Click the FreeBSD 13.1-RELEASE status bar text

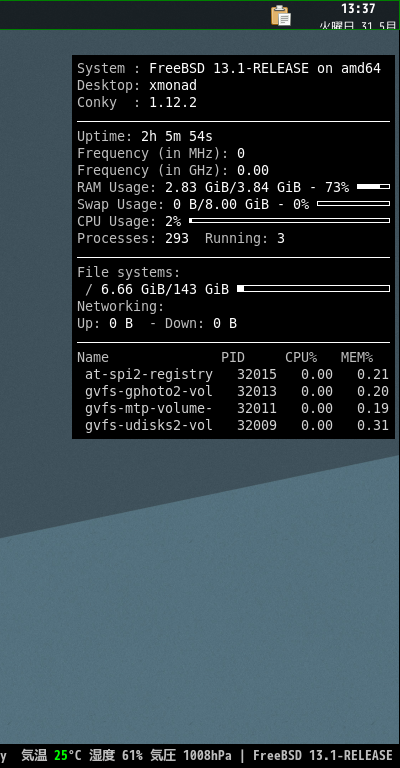point(323,755)
